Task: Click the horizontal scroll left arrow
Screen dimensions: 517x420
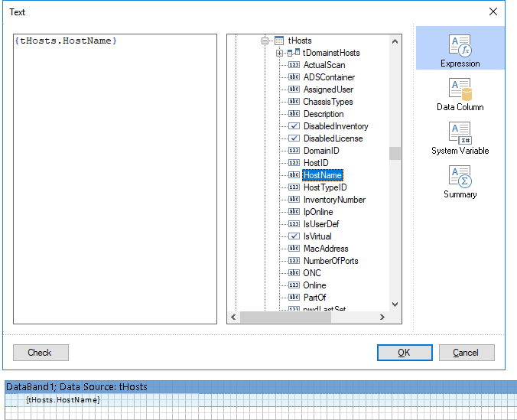Action: pyautogui.click(x=233, y=317)
